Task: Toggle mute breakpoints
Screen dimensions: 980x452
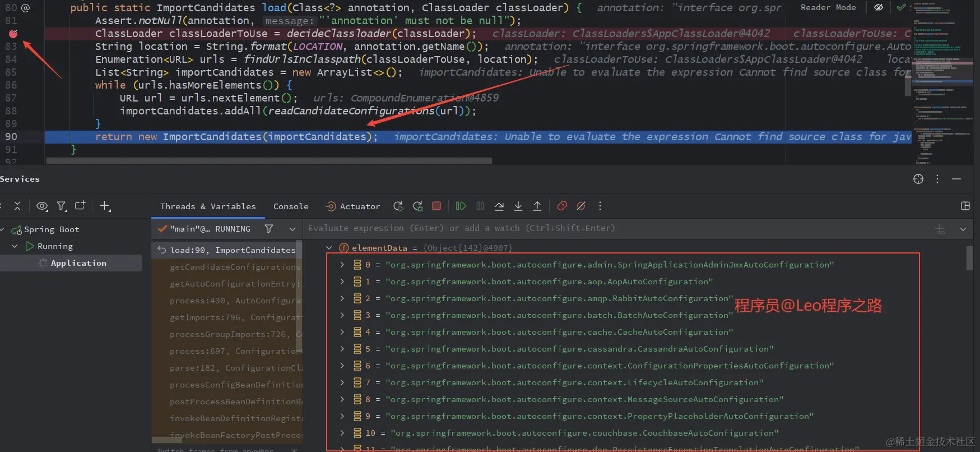Action: click(581, 206)
